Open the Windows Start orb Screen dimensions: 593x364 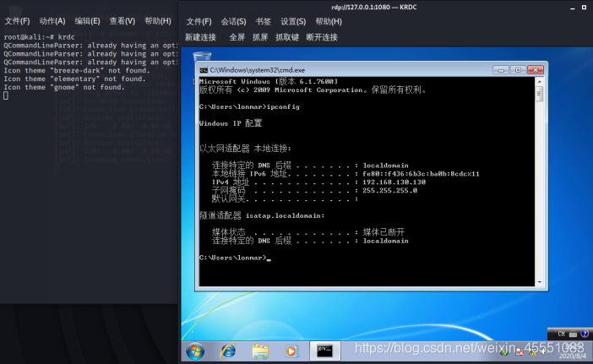click(x=195, y=351)
